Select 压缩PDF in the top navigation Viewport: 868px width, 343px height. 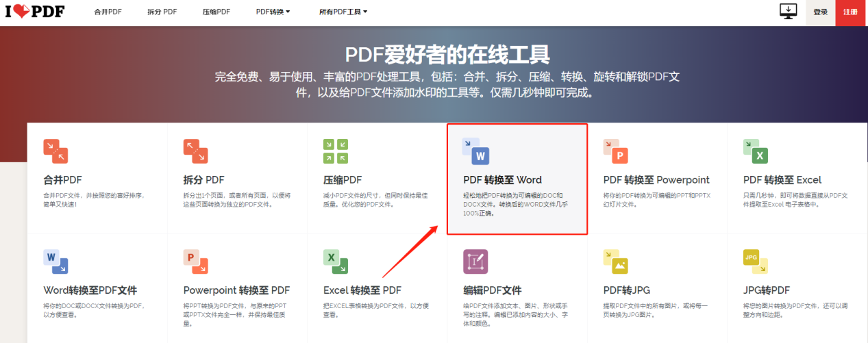pyautogui.click(x=216, y=12)
